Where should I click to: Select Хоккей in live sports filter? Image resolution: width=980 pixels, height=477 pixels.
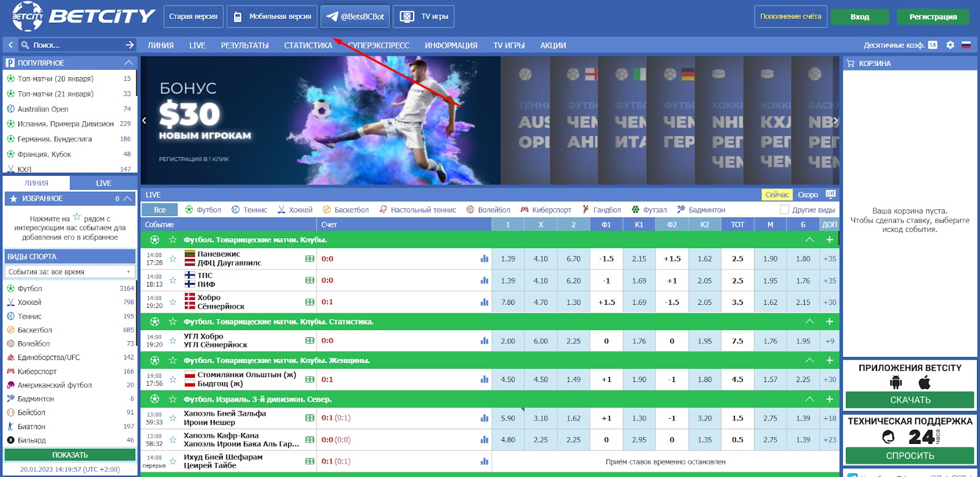pyautogui.click(x=295, y=209)
